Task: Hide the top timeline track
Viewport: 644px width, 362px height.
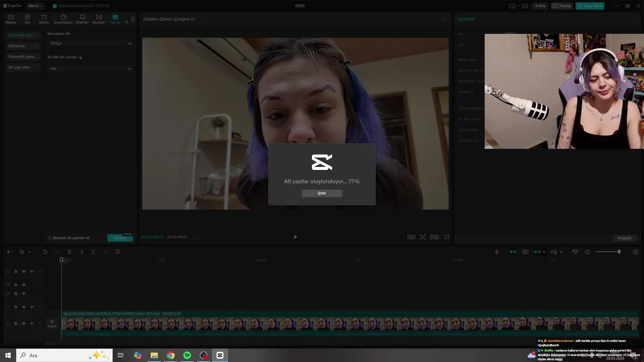Action: tap(24, 271)
